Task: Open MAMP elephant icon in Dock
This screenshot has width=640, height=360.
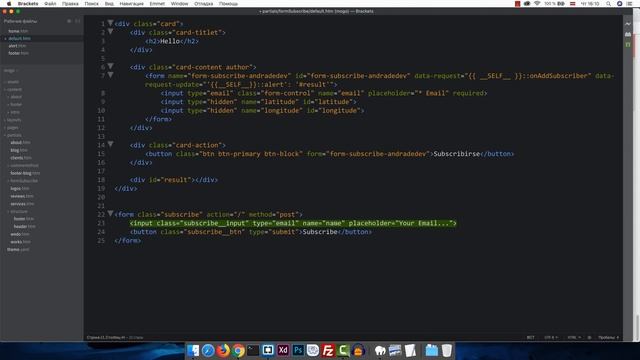Action: coord(380,350)
